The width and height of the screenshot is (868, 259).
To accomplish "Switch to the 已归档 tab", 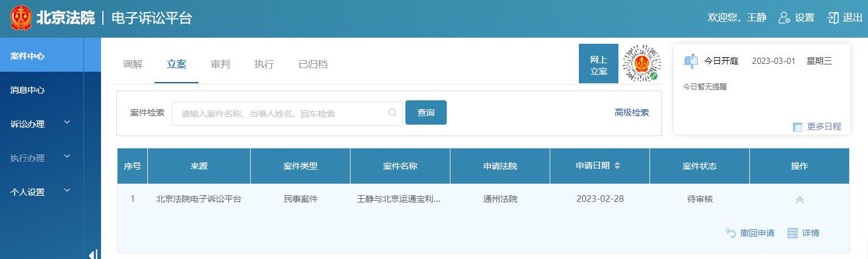I will (313, 64).
